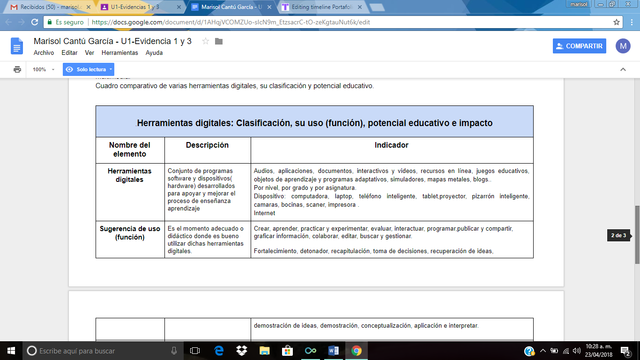Open Microsoft Store from taskbar
This screenshot has width=640, height=360.
(287, 351)
